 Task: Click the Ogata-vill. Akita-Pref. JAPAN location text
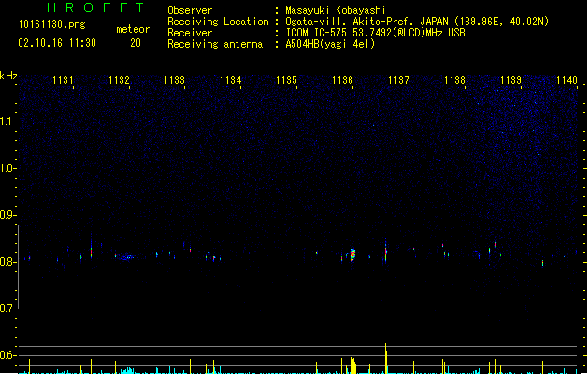417,22
